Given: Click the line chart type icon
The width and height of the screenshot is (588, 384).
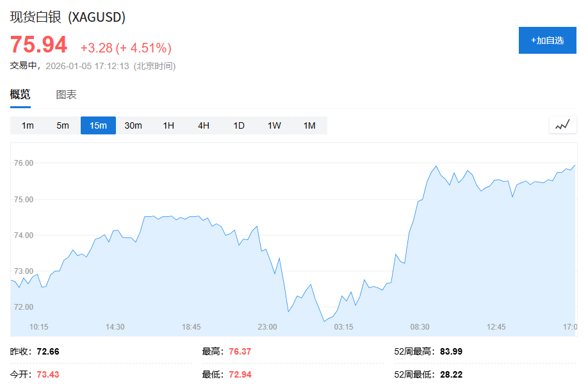Looking at the screenshot, I should (562, 125).
